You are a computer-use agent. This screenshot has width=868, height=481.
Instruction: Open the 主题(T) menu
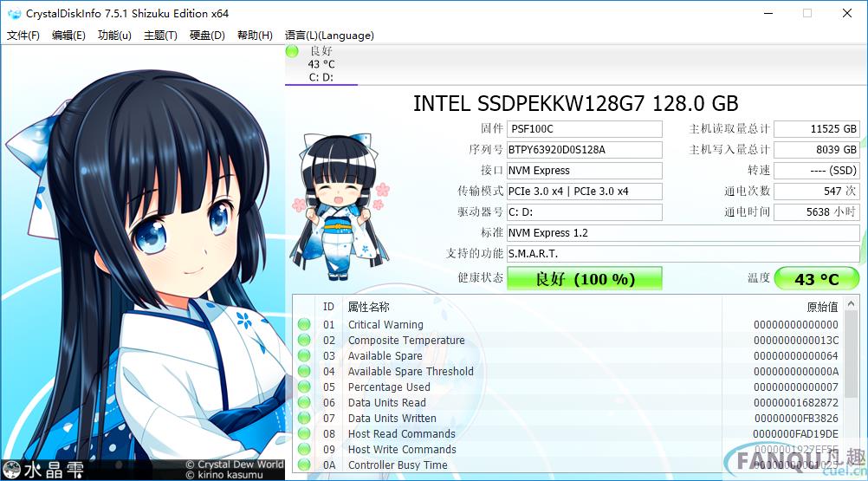(160, 36)
